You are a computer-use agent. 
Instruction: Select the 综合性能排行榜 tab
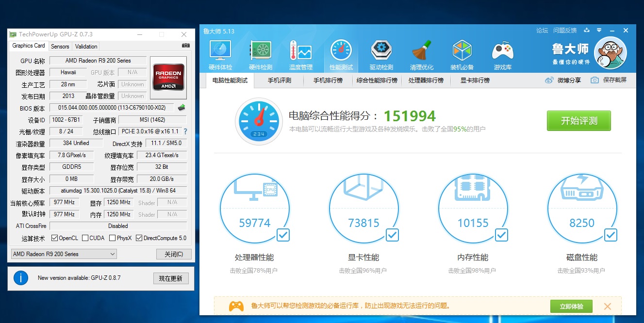pyautogui.click(x=377, y=81)
